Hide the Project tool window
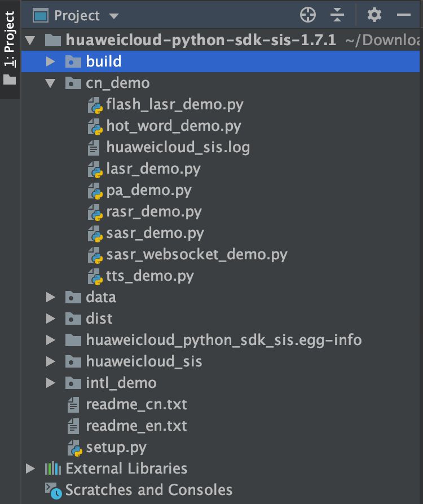 tap(403, 15)
